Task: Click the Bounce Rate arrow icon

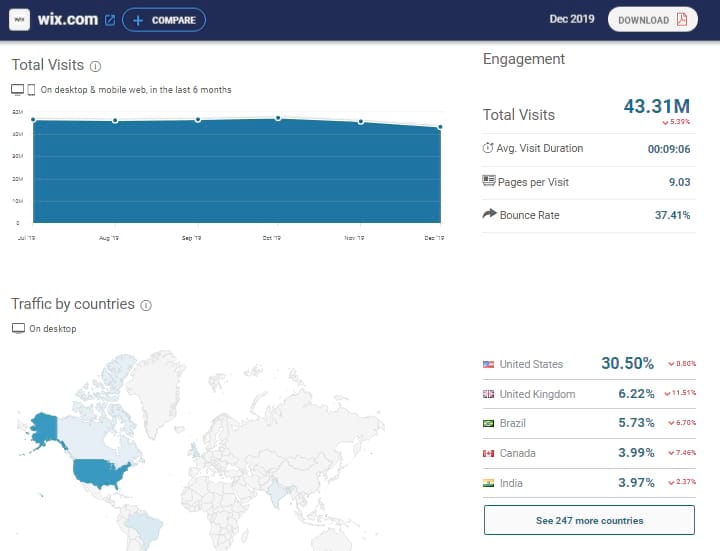Action: pyautogui.click(x=489, y=214)
